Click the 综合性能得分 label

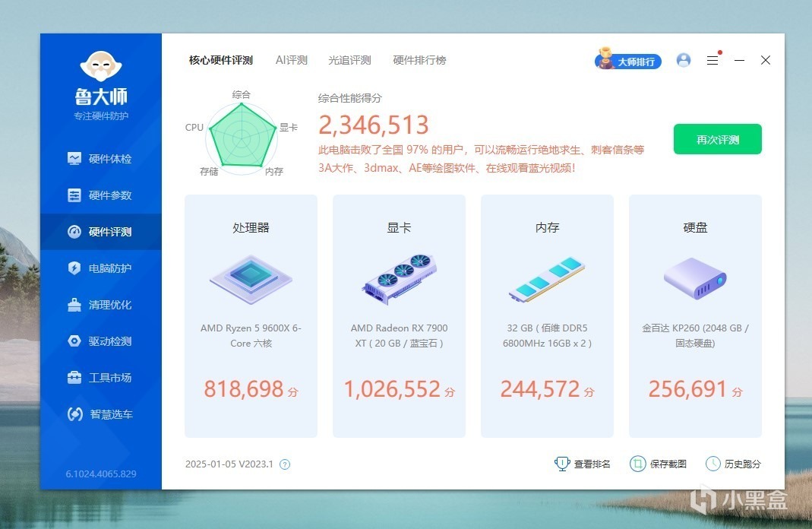coord(349,98)
